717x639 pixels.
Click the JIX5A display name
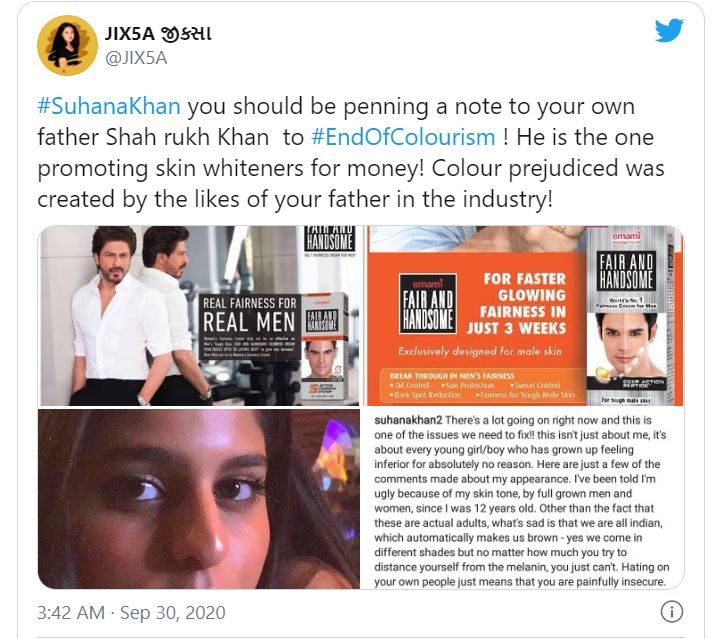158,33
